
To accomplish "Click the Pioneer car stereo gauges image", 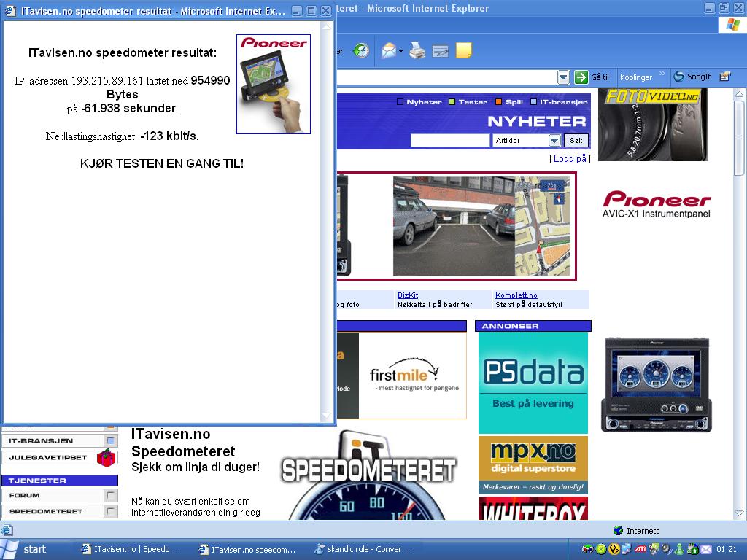I will tap(656, 385).
